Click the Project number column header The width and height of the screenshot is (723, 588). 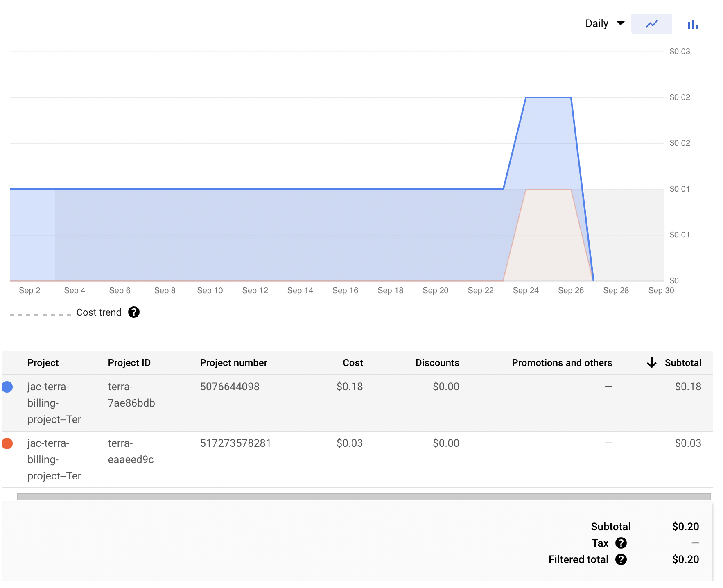[x=233, y=363]
